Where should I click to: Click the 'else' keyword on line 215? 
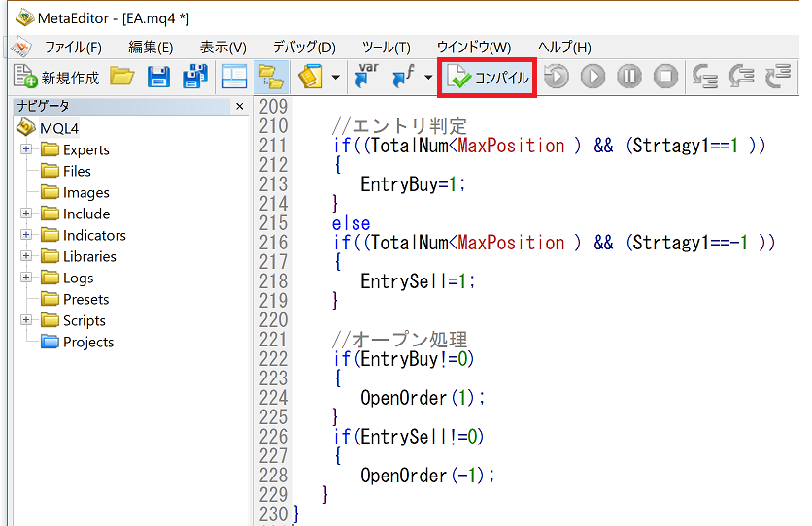click(x=351, y=223)
